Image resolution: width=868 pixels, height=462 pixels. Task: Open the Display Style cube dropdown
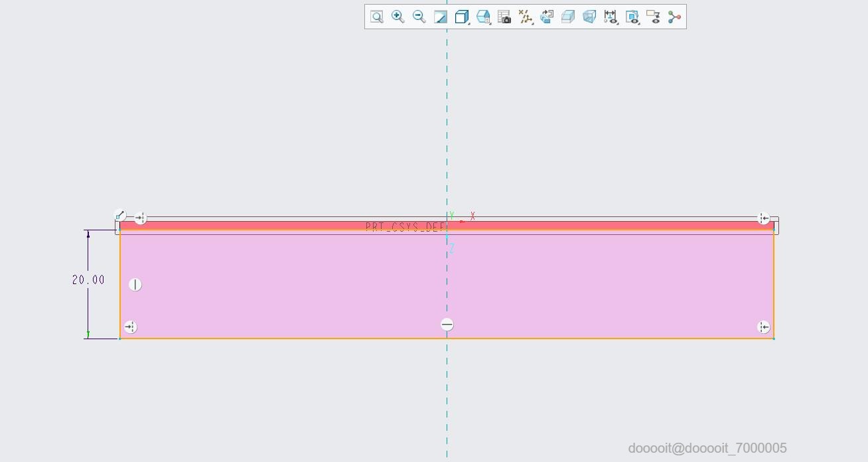[x=462, y=17]
